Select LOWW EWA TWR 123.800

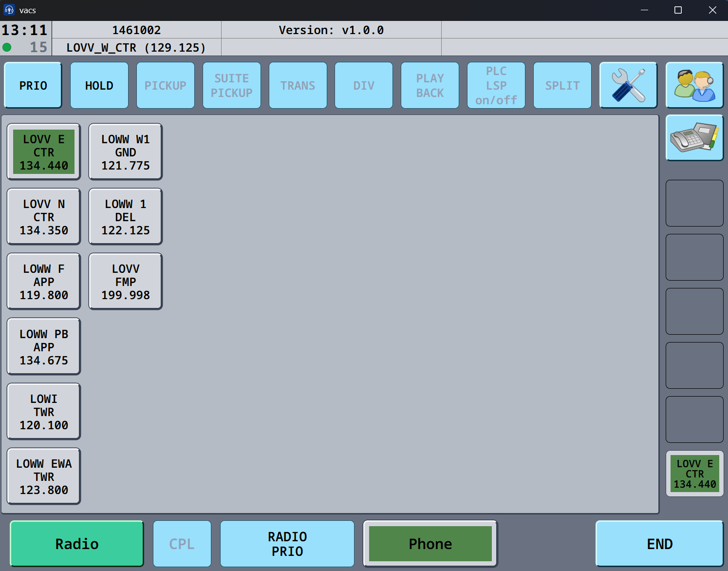(x=44, y=476)
